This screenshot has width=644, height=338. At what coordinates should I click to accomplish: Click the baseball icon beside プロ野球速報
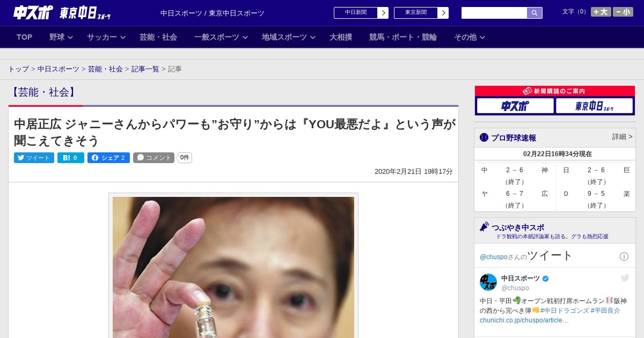(x=484, y=138)
